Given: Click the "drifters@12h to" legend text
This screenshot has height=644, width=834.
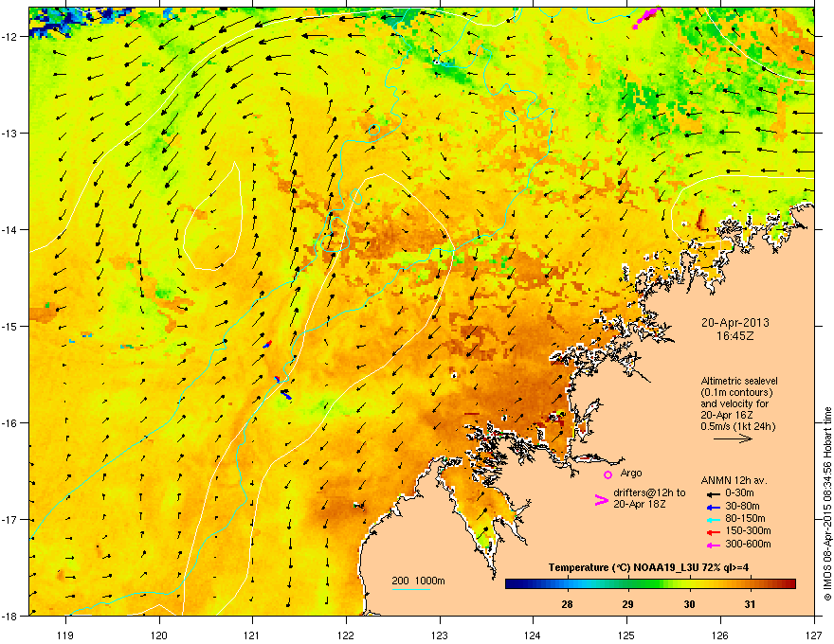Looking at the screenshot, I should 649,493.
